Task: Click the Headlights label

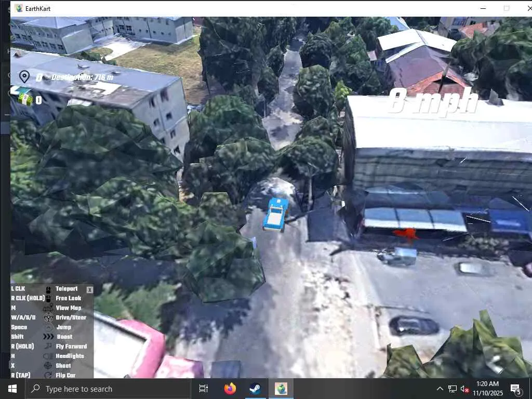Action: point(70,356)
